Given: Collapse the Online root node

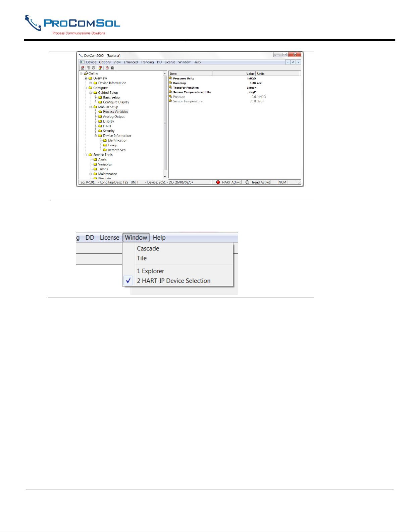Looking at the screenshot, I should click(x=81, y=74).
